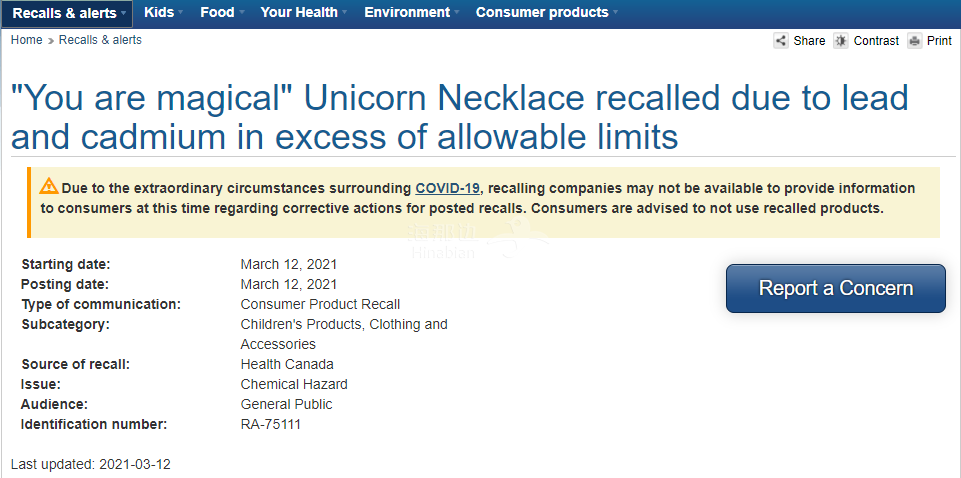
Task: Click the Report a Concern button
Action: point(836,289)
